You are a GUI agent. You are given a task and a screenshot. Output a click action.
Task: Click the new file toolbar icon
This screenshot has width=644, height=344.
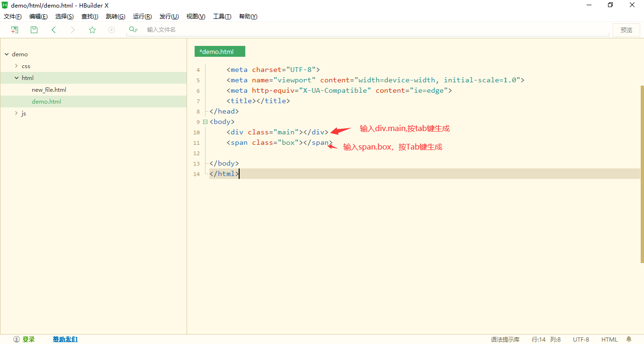coord(15,30)
